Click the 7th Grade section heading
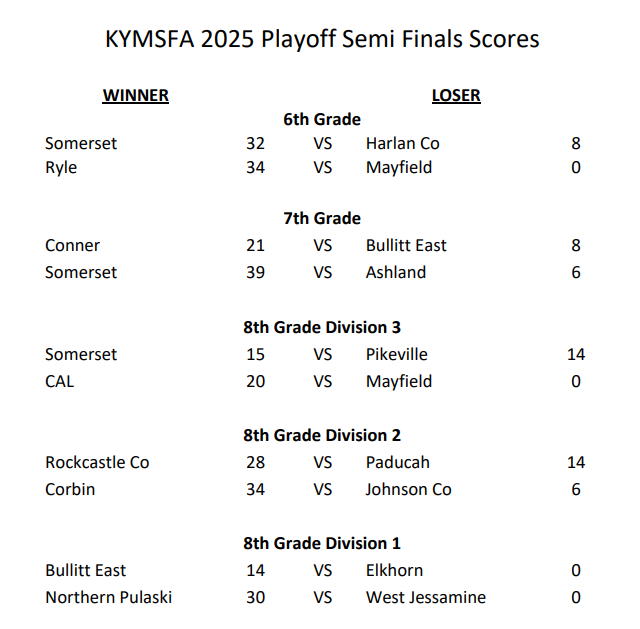Screen dimensions: 640x629 [x=322, y=218]
